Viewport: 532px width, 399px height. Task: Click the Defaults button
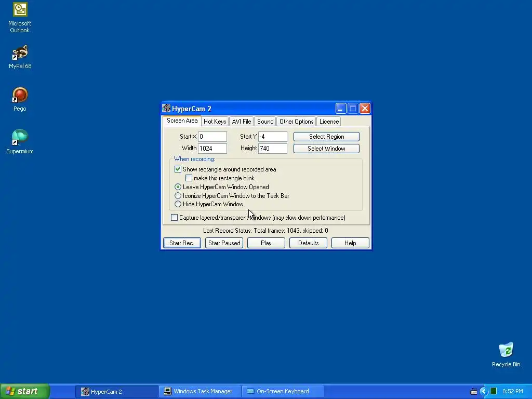pos(308,243)
